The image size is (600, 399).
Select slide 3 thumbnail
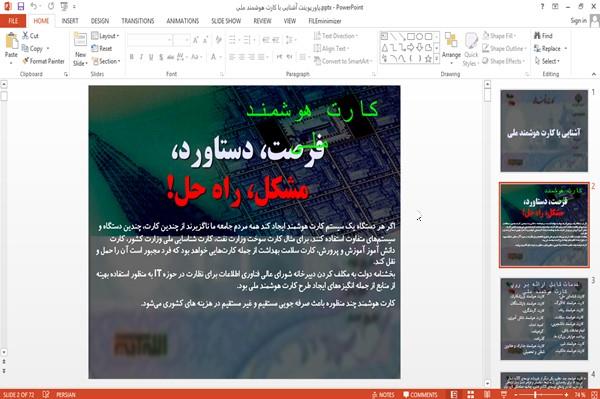(x=544, y=319)
